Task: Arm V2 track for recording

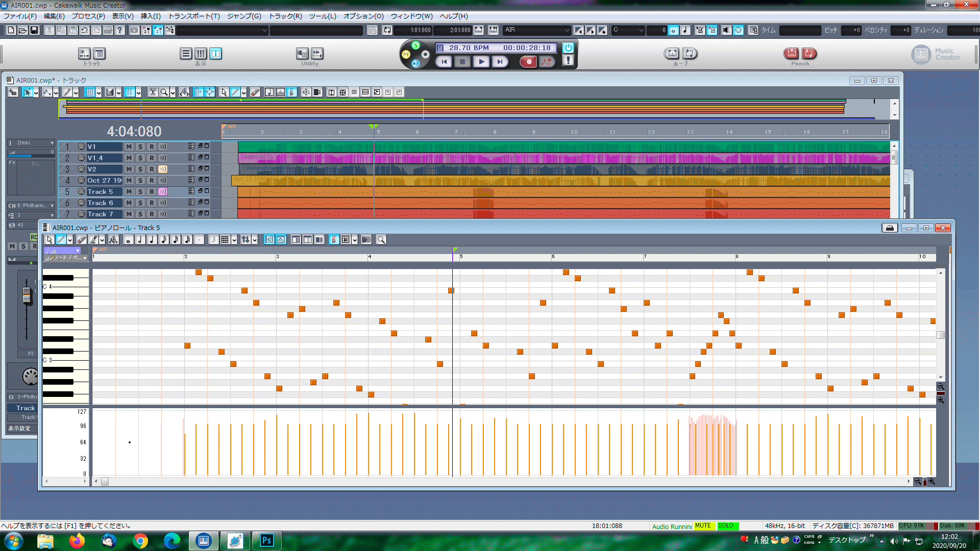Action: 151,169
